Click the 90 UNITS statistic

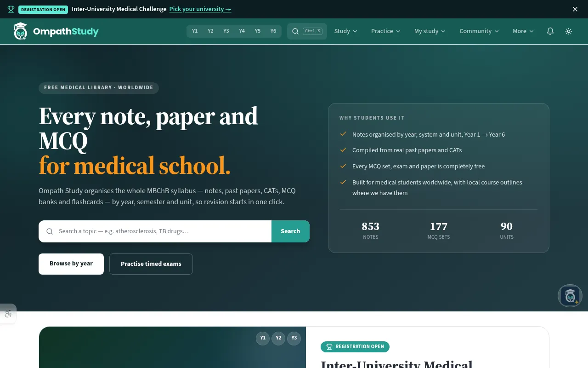507,230
